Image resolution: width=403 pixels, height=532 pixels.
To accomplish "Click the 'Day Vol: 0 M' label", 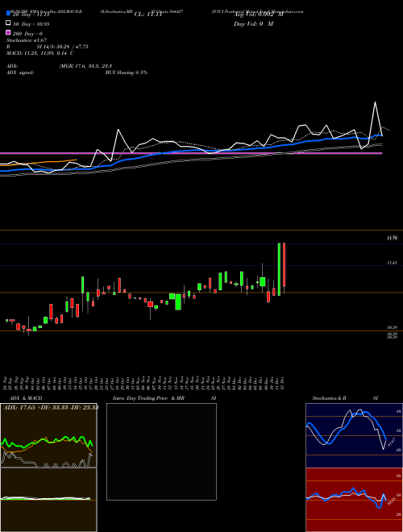I will click(253, 23).
